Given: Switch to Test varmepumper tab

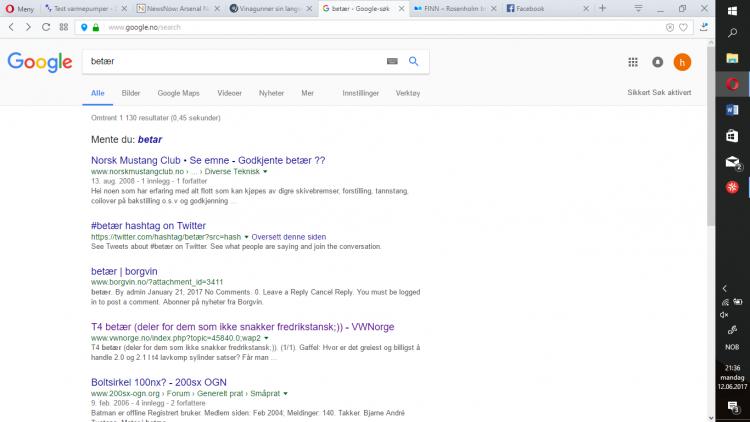Looking at the screenshot, I should (x=81, y=9).
